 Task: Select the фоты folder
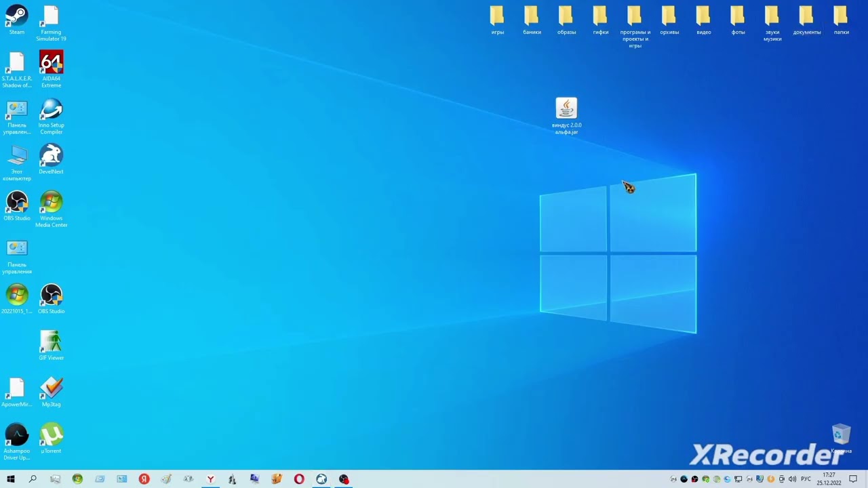[738, 20]
